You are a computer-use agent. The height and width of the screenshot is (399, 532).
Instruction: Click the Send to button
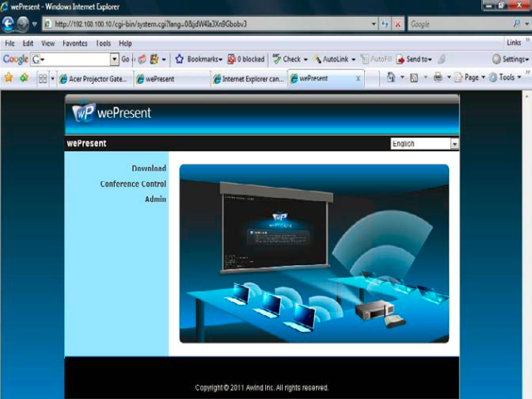(414, 59)
